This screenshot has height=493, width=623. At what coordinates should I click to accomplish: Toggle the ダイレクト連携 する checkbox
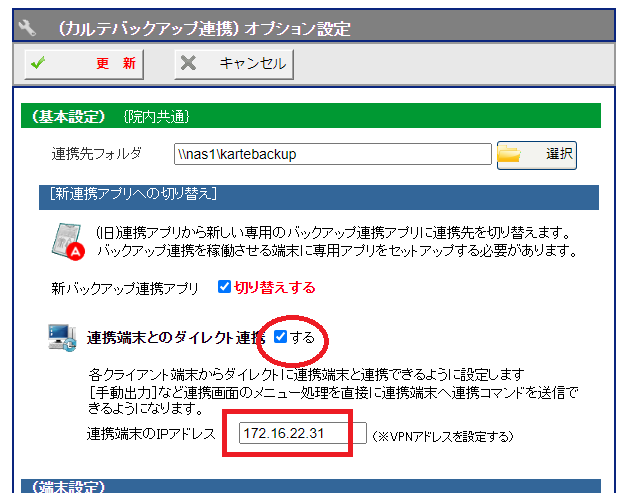(281, 337)
